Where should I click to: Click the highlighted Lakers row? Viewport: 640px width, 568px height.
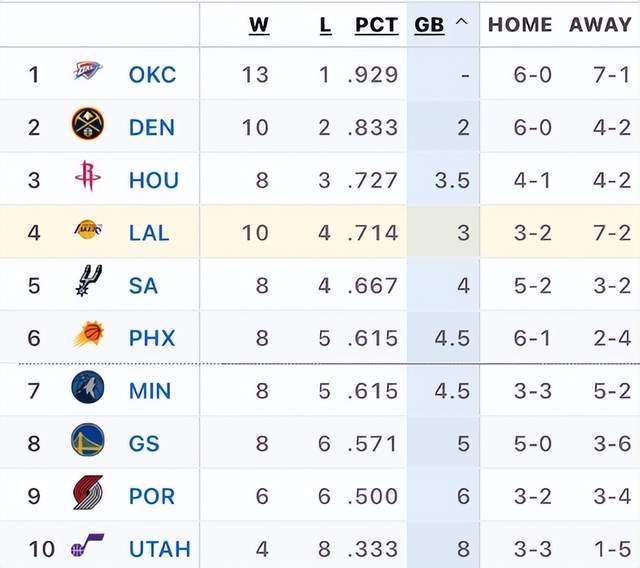(x=320, y=233)
